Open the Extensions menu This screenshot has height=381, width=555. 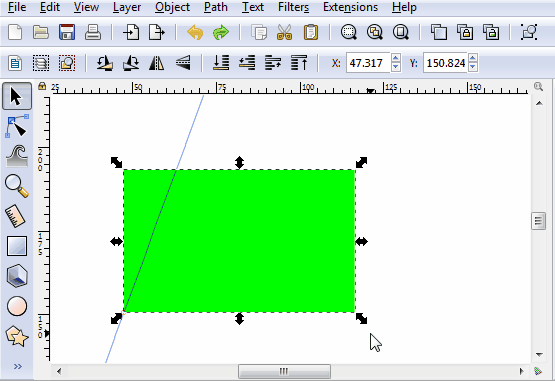[350, 7]
